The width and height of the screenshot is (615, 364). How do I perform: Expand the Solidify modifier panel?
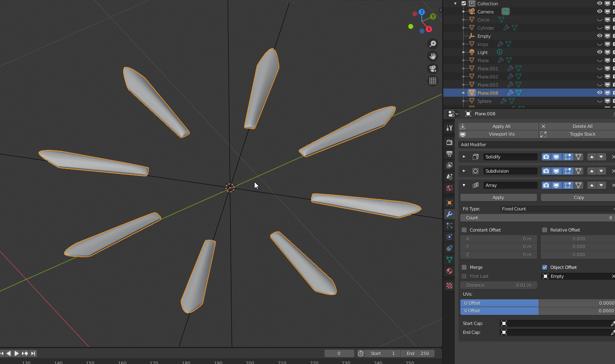464,157
